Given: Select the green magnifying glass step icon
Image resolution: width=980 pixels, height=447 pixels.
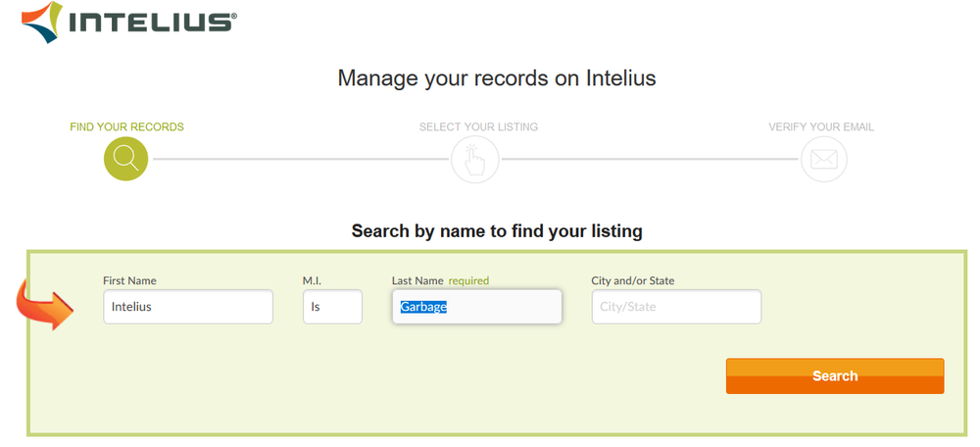Looking at the screenshot, I should (x=125, y=159).
